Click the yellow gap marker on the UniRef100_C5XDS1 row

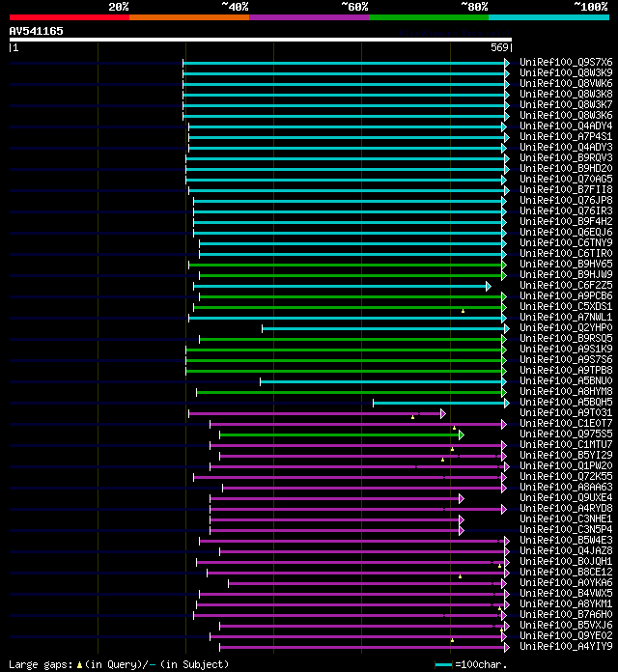pyautogui.click(x=463, y=311)
